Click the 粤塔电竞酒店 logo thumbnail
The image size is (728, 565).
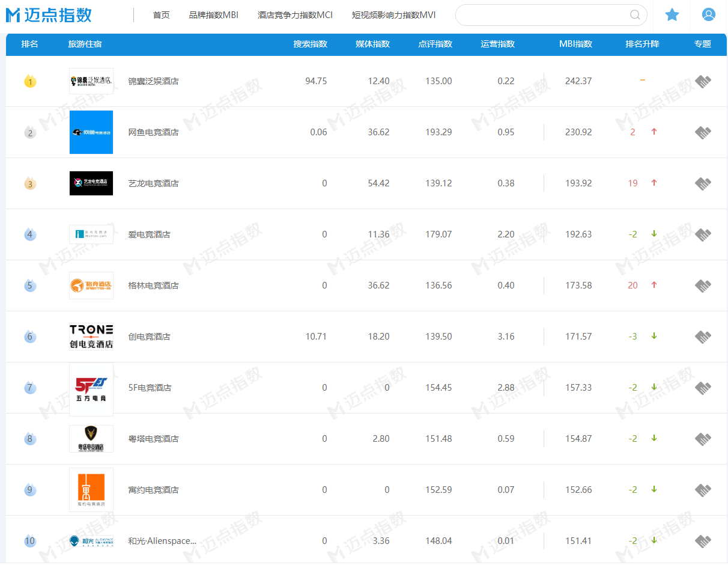(91, 439)
